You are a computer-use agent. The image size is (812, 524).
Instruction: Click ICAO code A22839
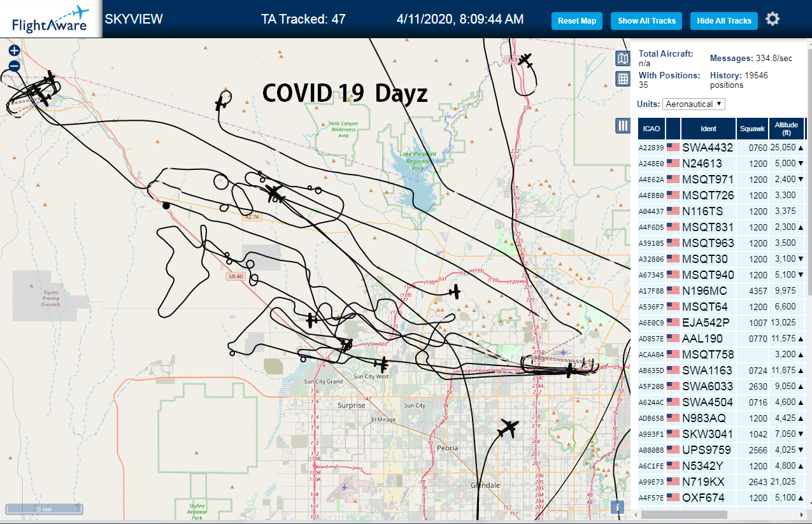click(652, 148)
